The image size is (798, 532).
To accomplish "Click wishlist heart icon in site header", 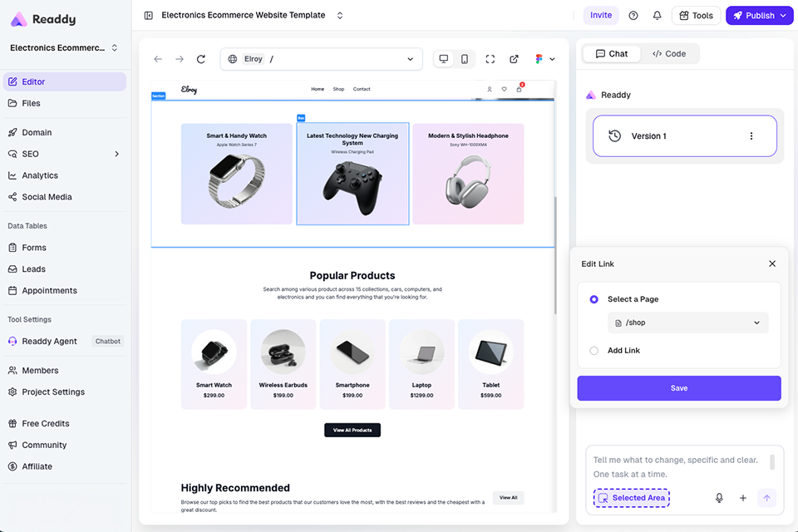I will [x=505, y=89].
